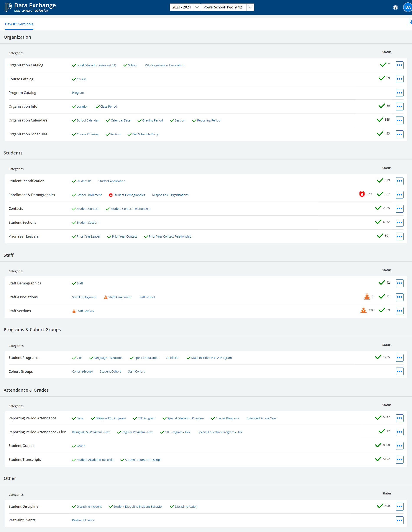Open the Staff Cohort link in Cohort Groups

tap(136, 371)
